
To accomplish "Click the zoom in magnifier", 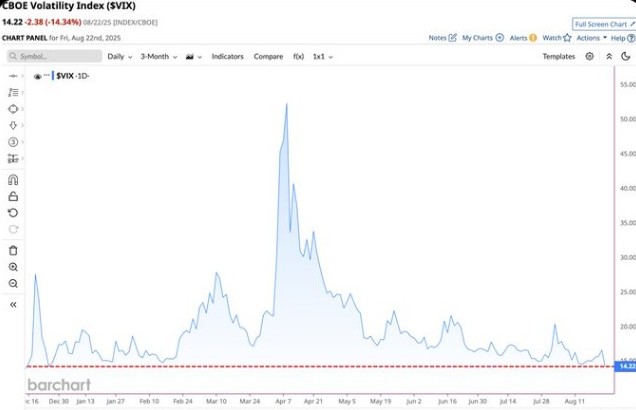I will point(13,267).
